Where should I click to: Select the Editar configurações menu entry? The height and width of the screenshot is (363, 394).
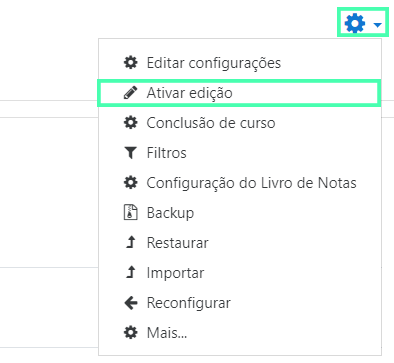[x=240, y=63]
